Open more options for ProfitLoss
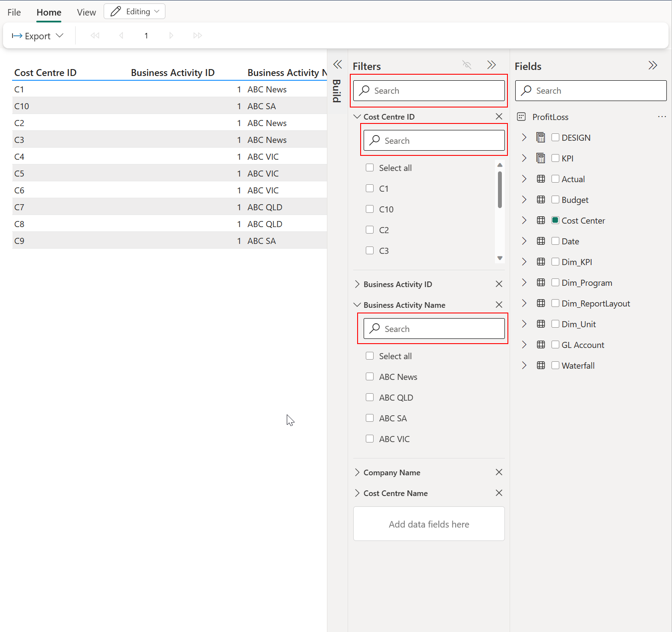The image size is (672, 632). pyautogui.click(x=662, y=117)
